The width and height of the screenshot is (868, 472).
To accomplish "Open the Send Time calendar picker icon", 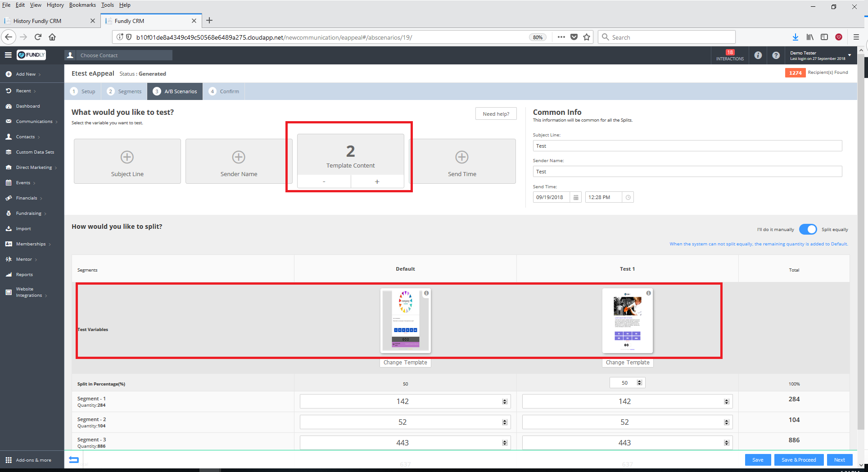I will pyautogui.click(x=576, y=197).
